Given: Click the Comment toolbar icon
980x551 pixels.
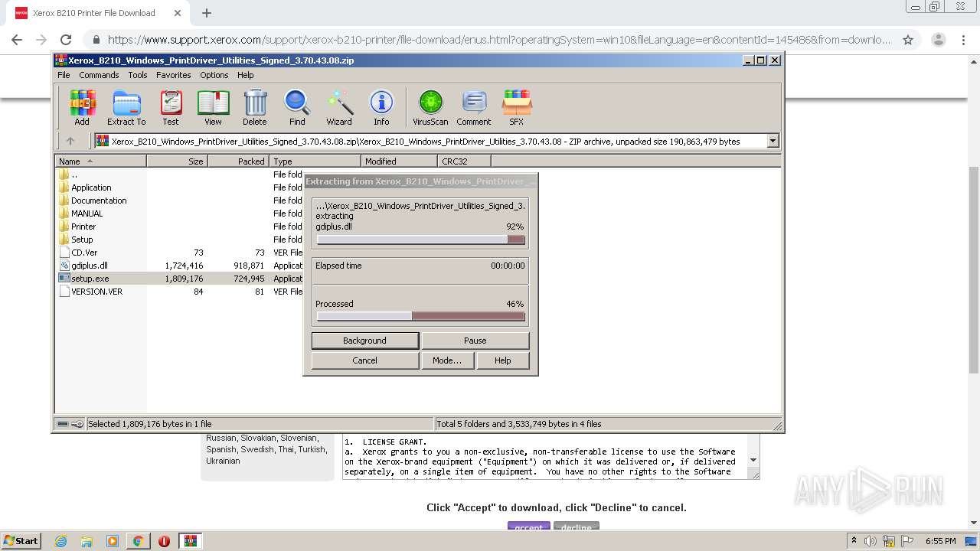Looking at the screenshot, I should pos(474,107).
